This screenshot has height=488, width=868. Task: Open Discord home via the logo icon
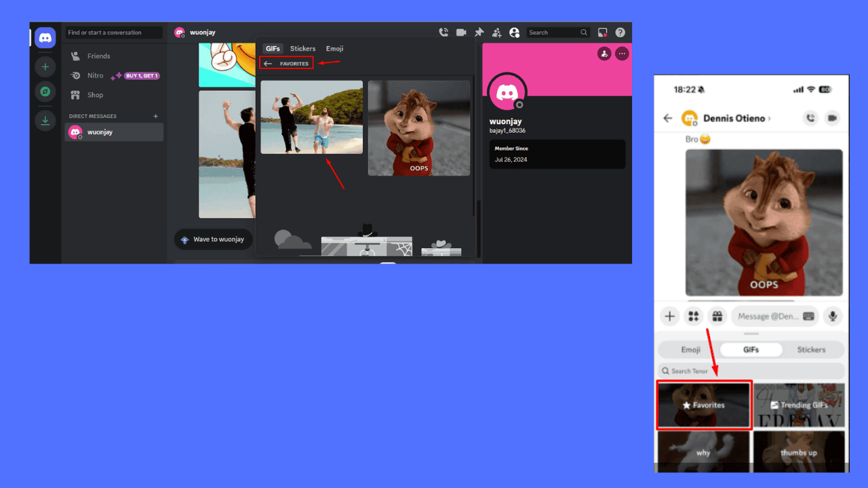pos(45,38)
